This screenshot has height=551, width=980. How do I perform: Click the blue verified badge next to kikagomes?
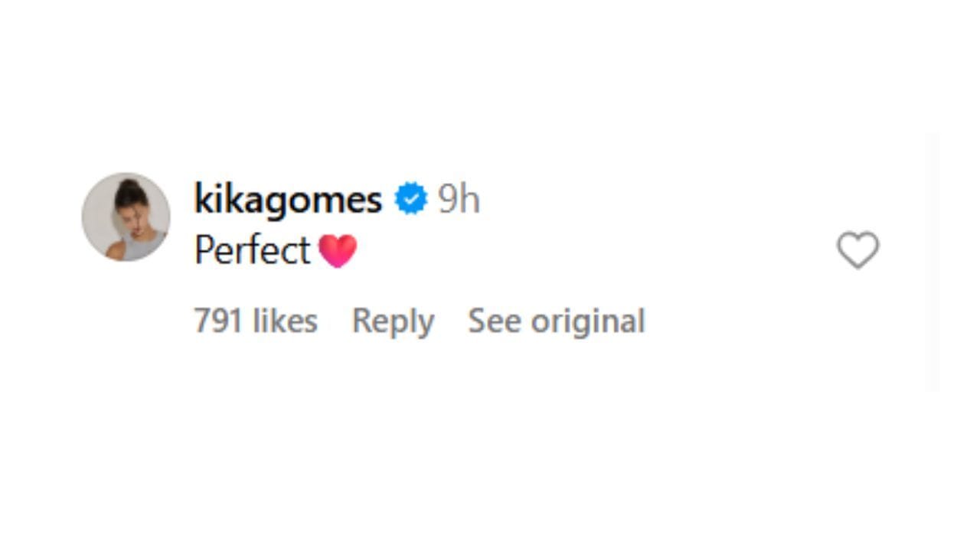coord(411,197)
